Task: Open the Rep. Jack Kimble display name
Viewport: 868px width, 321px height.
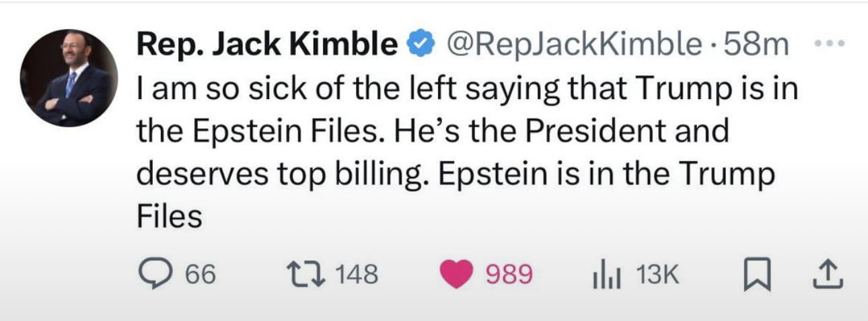Action: point(267,45)
